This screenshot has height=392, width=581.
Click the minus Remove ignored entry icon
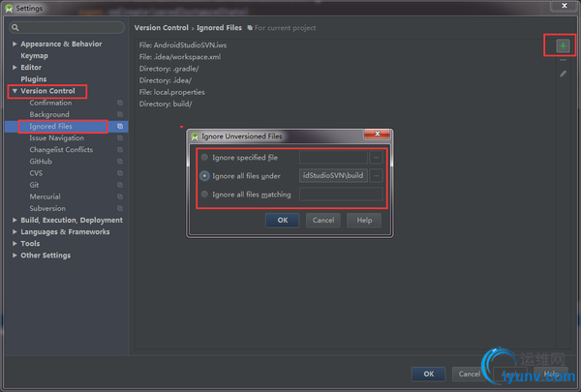pyautogui.click(x=563, y=60)
